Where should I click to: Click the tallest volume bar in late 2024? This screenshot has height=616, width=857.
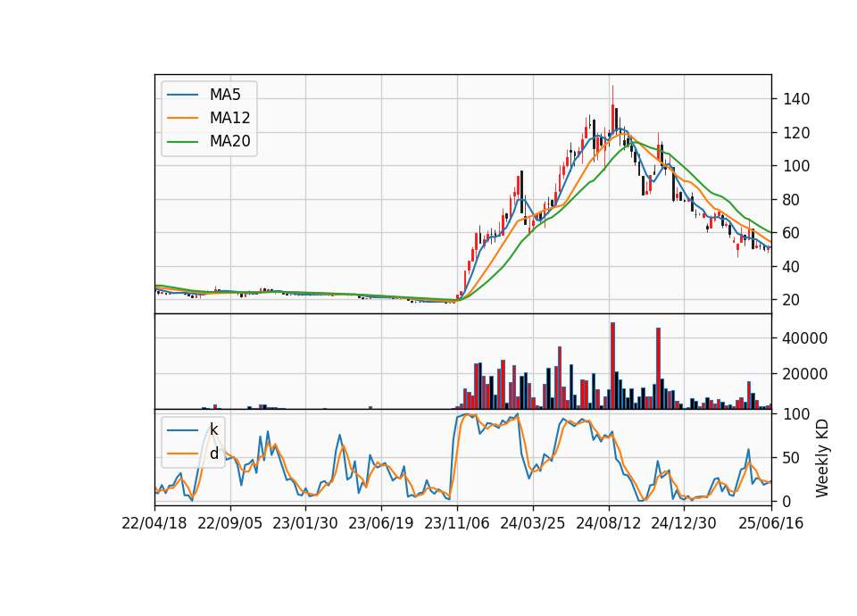point(659,369)
